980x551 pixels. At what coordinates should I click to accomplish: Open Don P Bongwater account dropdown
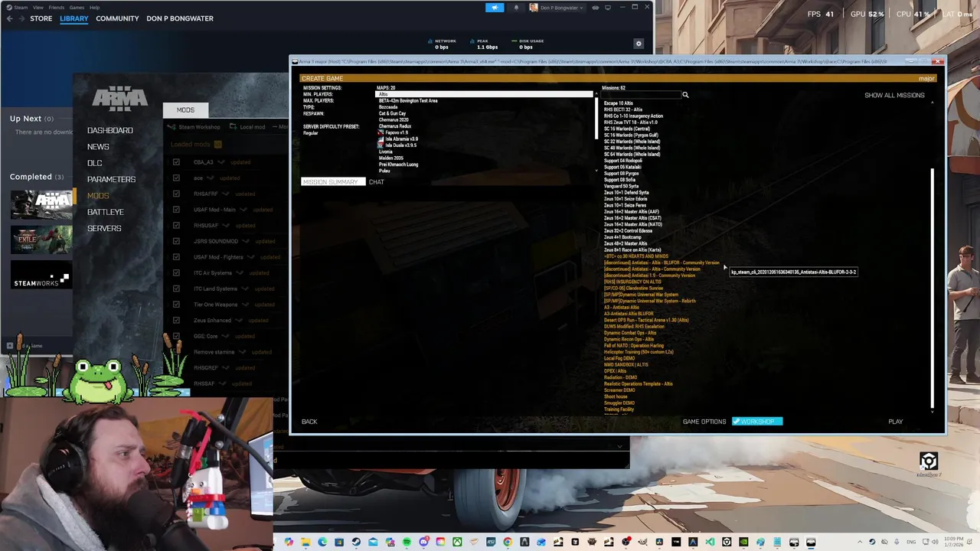pos(557,8)
